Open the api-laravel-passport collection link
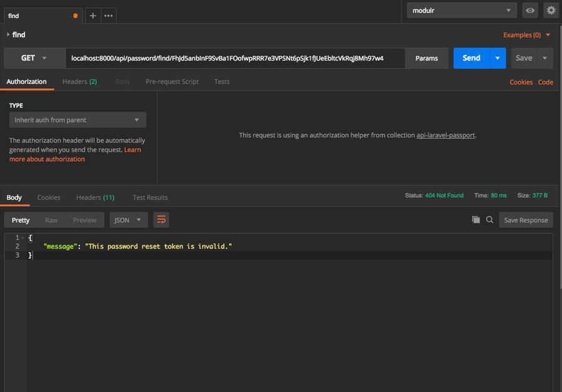Screen dimensions: 562x392 tap(446, 135)
